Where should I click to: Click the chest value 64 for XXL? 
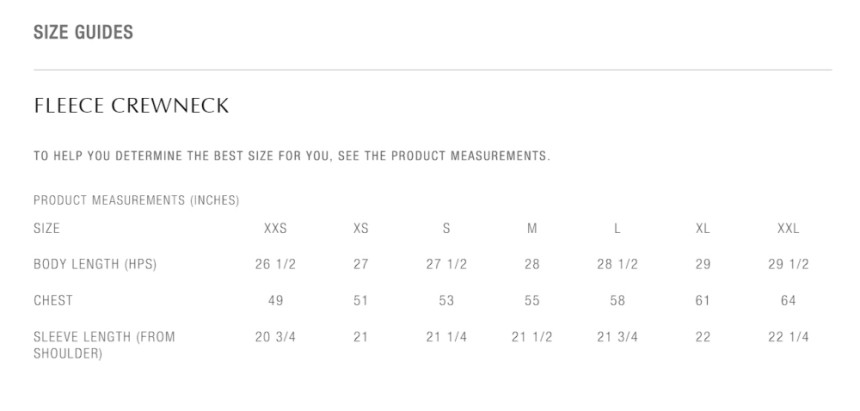coord(788,300)
